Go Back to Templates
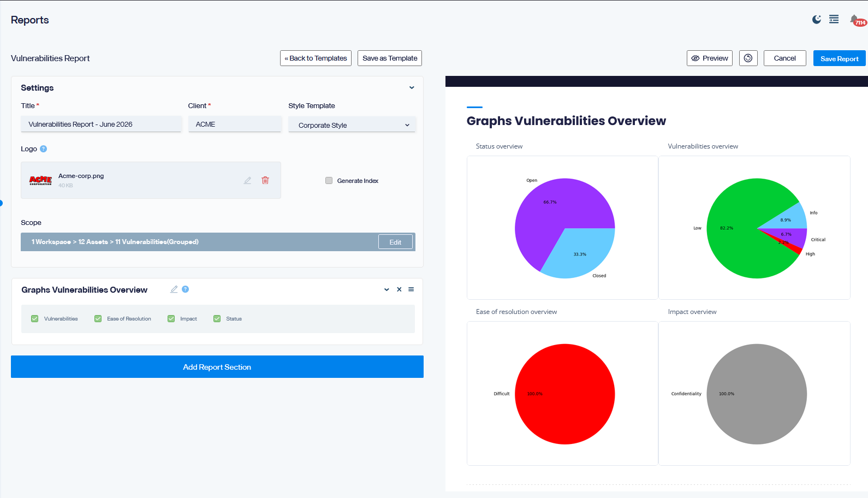The image size is (868, 498). (x=316, y=58)
